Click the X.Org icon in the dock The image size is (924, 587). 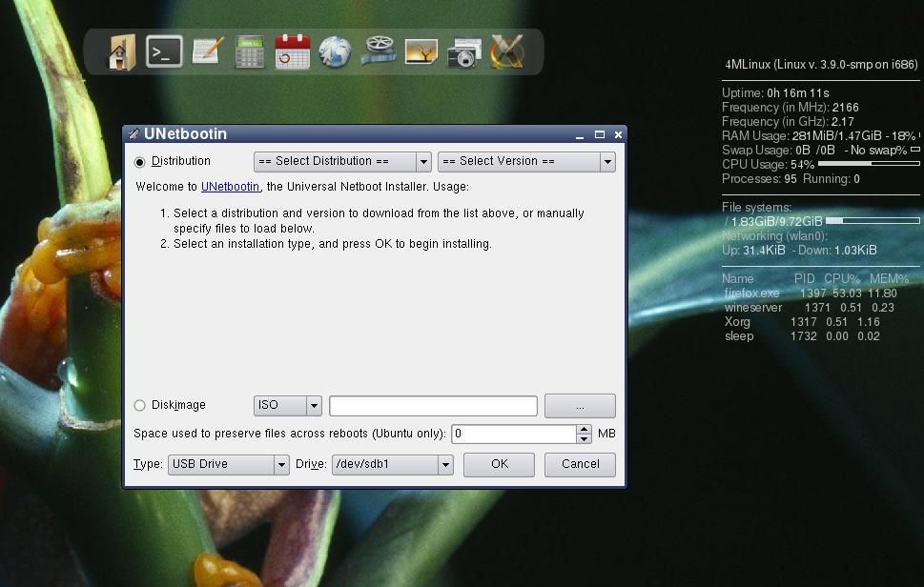click(x=507, y=51)
